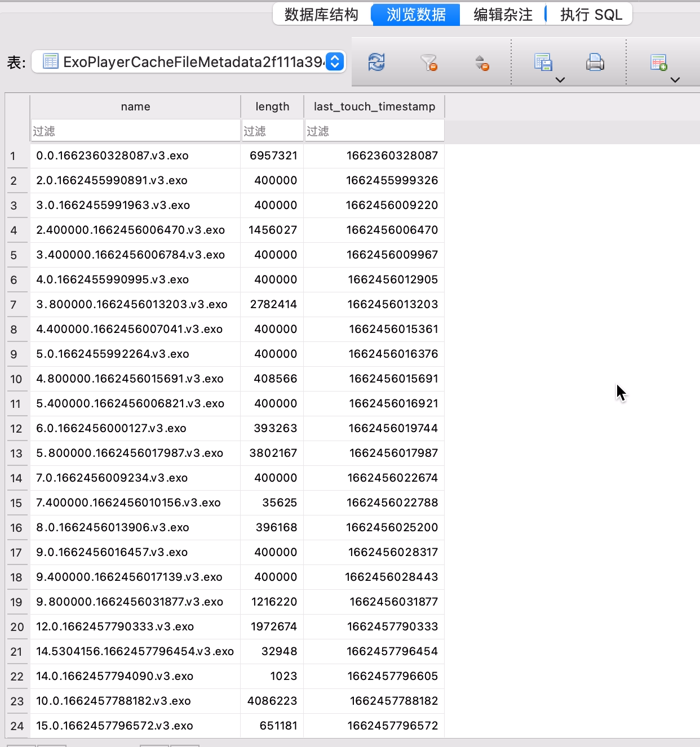Go to the 浏览数据 tab
Image resolution: width=700 pixels, height=747 pixels.
tap(416, 15)
